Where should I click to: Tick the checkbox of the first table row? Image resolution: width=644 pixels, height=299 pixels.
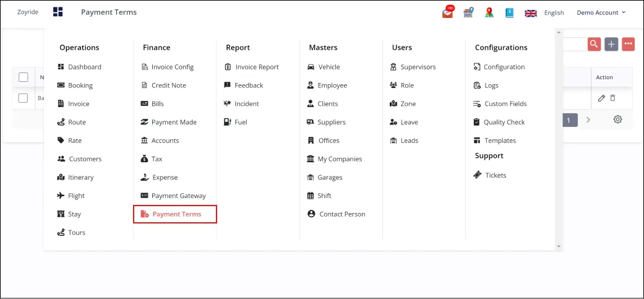coord(24,98)
